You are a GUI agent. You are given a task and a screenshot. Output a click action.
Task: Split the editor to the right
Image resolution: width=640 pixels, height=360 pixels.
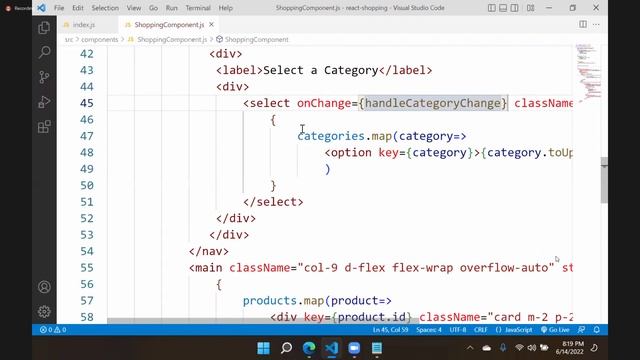coord(583,24)
